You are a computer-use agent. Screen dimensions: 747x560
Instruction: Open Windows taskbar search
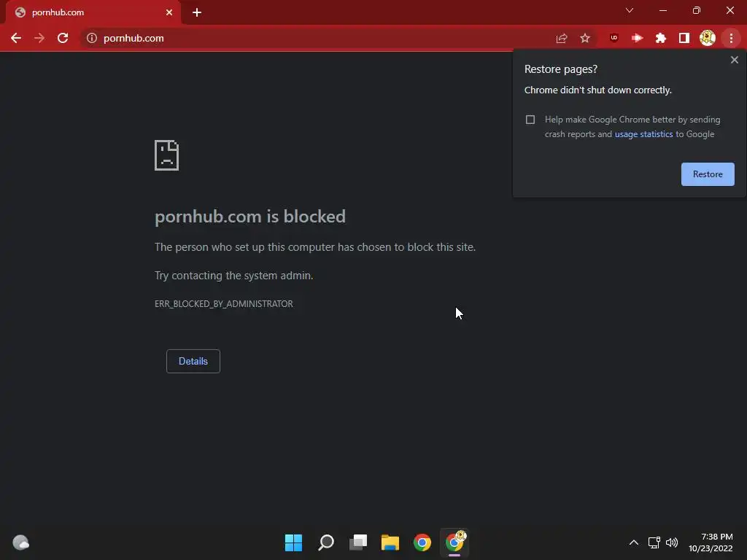pos(326,542)
